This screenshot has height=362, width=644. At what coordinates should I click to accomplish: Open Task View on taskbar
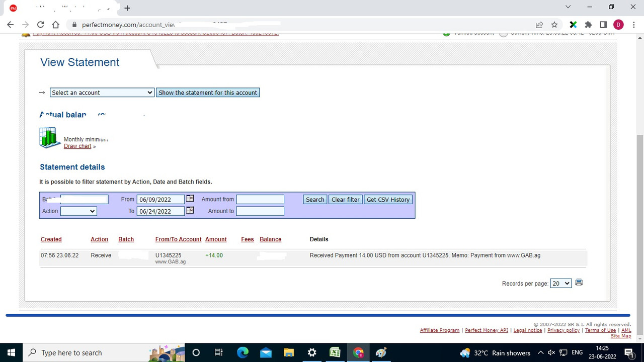click(218, 352)
